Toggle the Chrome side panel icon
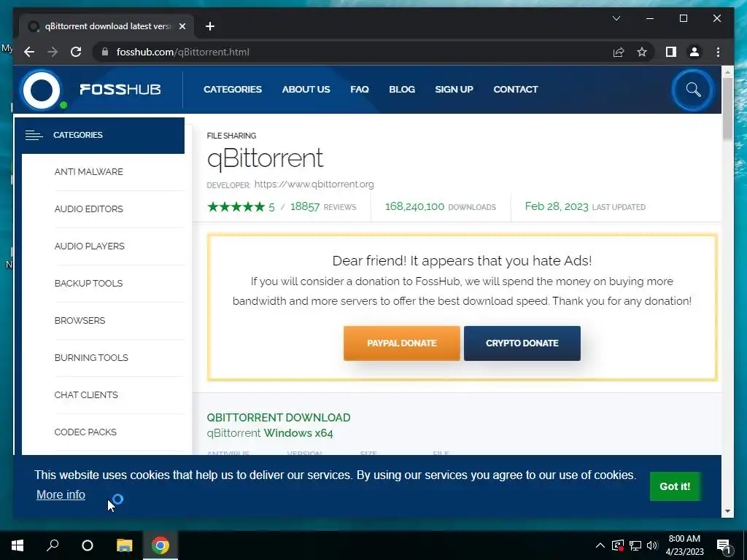747x560 pixels. (671, 52)
